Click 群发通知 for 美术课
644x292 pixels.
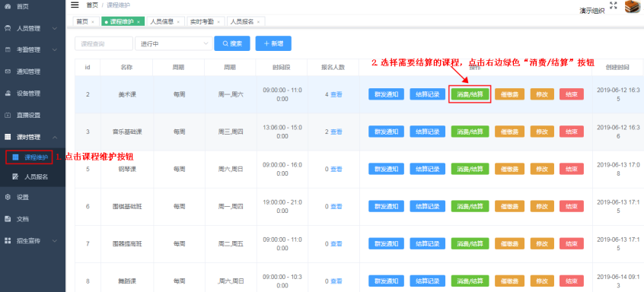387,94
